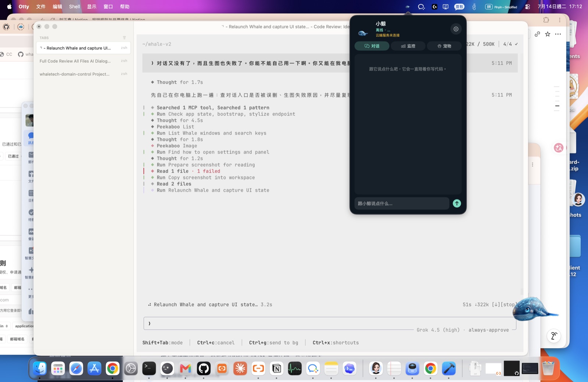
Task: Open the 文件 menu
Action: [x=41, y=7]
